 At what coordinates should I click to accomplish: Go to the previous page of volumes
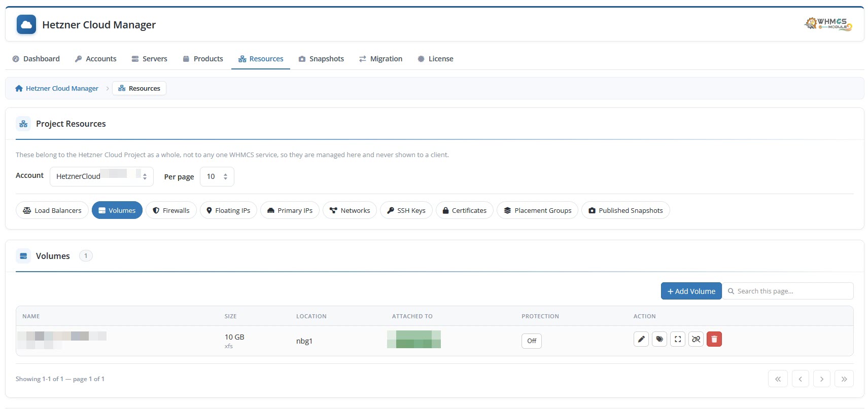[801, 379]
